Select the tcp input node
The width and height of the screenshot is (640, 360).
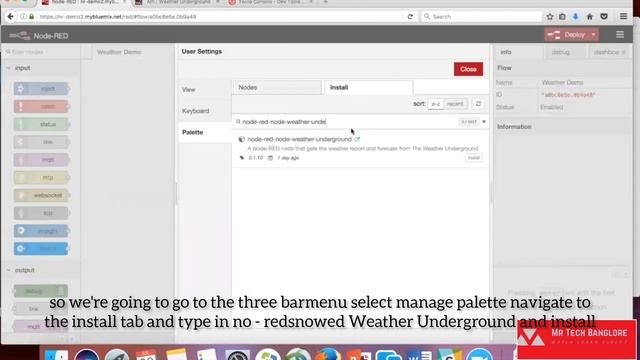click(41, 213)
